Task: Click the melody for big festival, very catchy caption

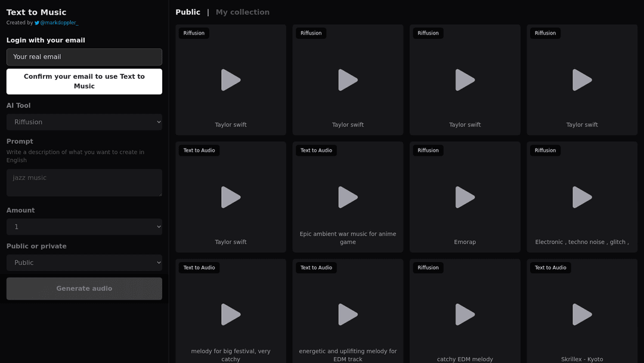Action: (231, 355)
